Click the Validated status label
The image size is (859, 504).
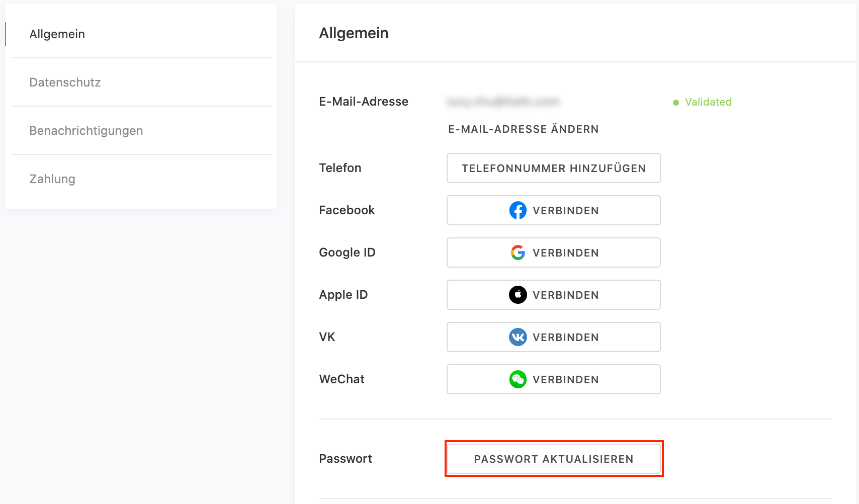coord(708,102)
